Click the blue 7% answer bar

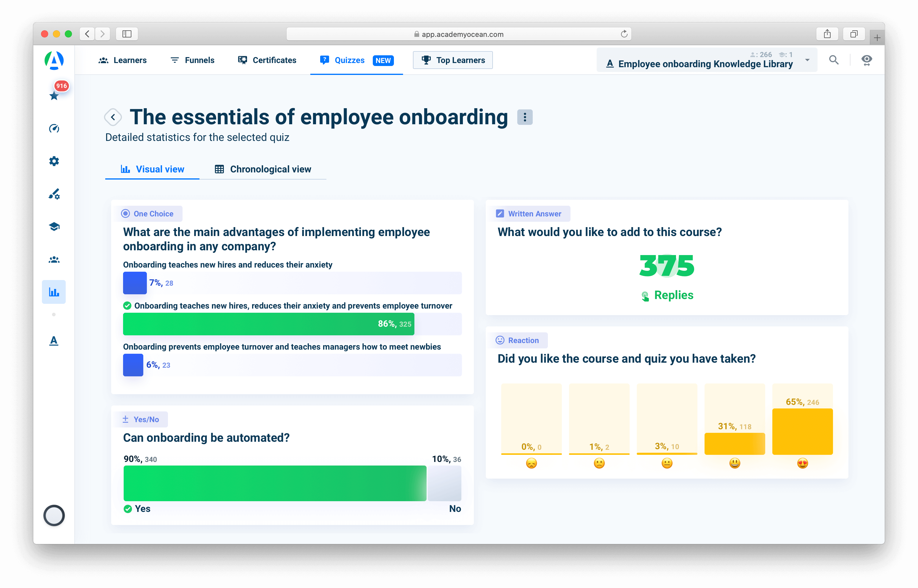(135, 283)
